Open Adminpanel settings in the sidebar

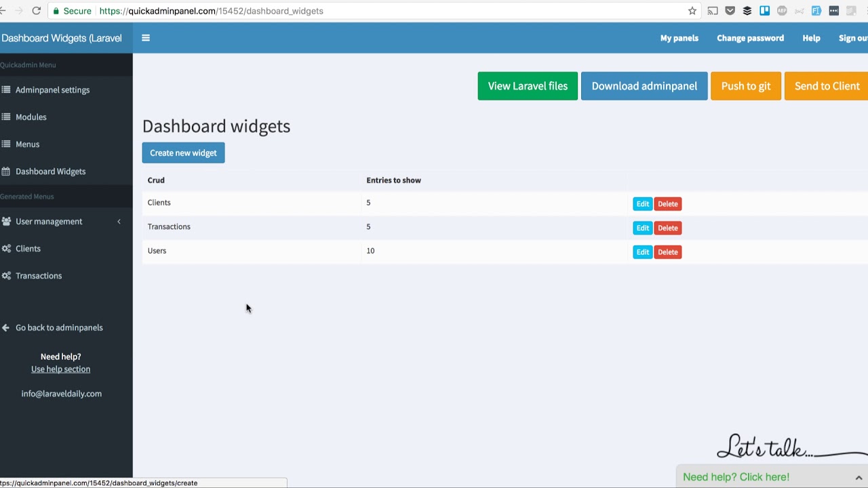click(x=52, y=89)
